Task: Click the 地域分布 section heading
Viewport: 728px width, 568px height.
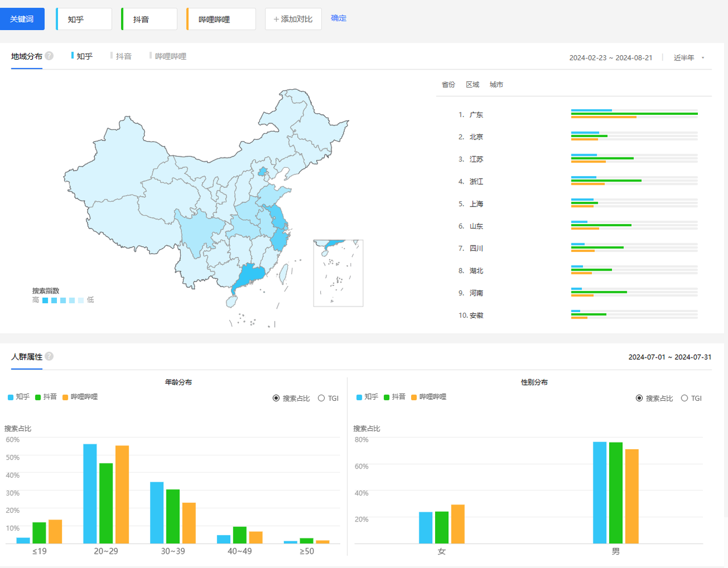Action: (x=27, y=56)
